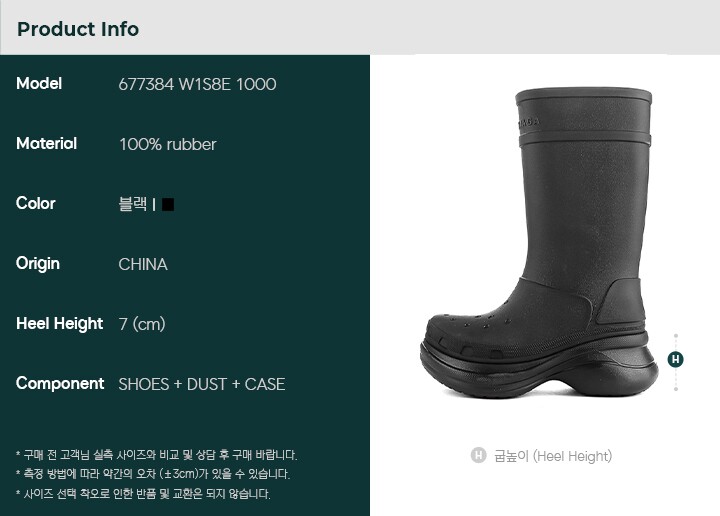Click the Origin value CHINA
Viewport: 720px width, 516px height.
[143, 264]
